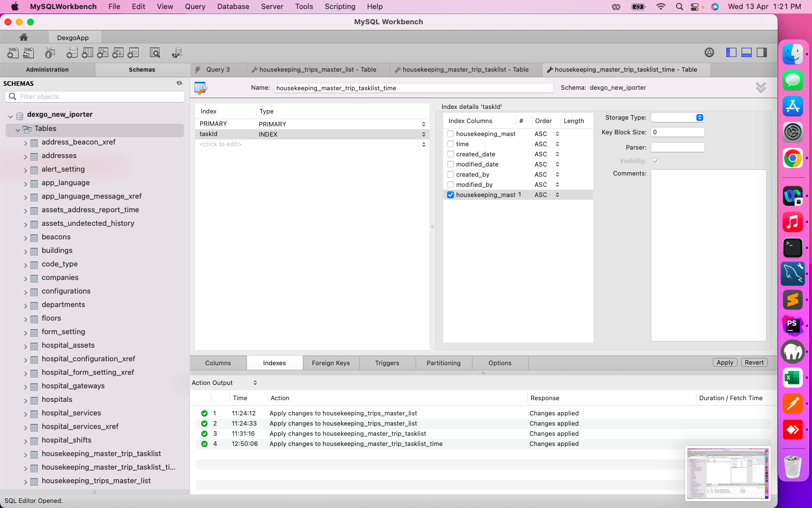Create new schema icon in toolbar
812x508 pixels.
pyautogui.click(x=72, y=52)
